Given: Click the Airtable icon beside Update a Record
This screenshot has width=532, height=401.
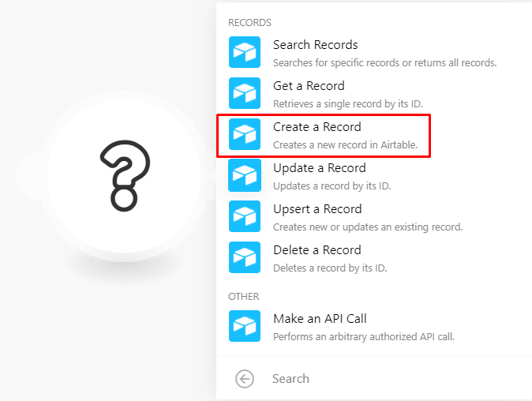Looking at the screenshot, I should [245, 175].
